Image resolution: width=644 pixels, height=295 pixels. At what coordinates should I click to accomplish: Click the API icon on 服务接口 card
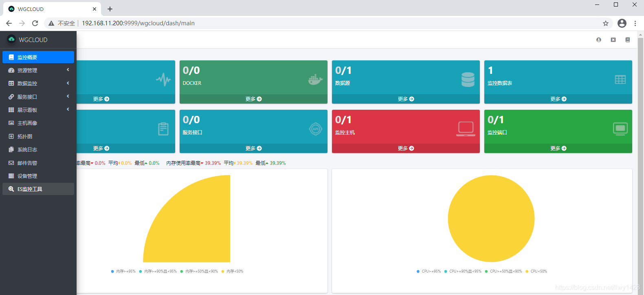click(x=315, y=129)
